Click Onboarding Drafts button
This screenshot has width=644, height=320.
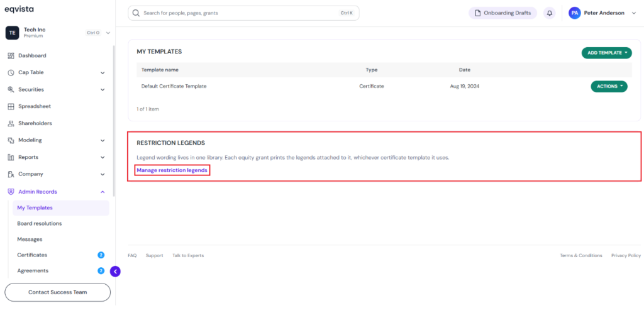coord(502,13)
